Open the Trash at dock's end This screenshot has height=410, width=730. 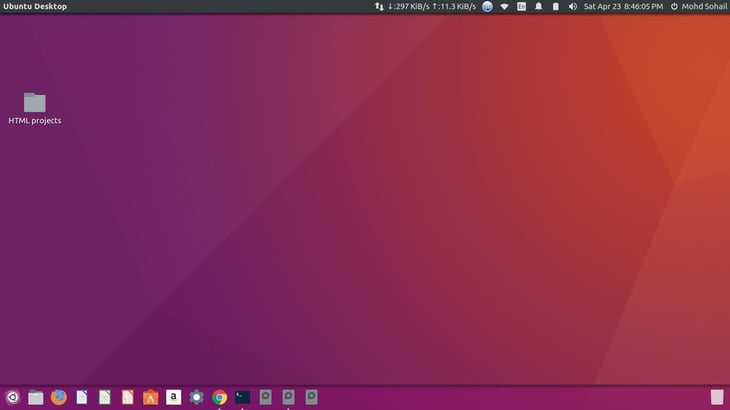pos(717,397)
